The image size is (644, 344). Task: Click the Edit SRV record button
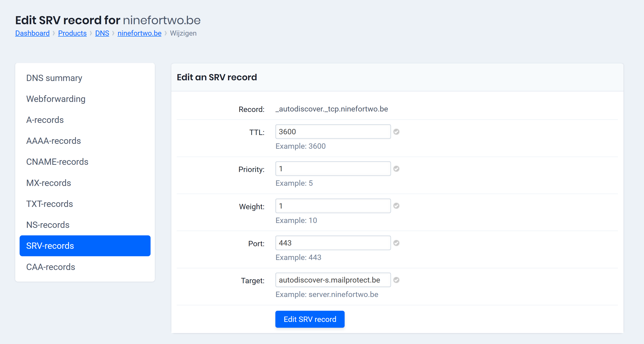pos(310,319)
